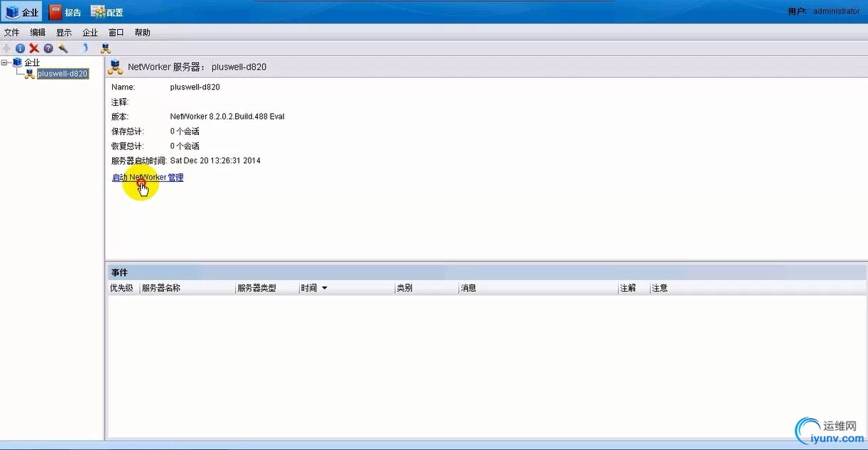Open the 文件 menu
Viewport: 868px width, 450px height.
tap(12, 33)
